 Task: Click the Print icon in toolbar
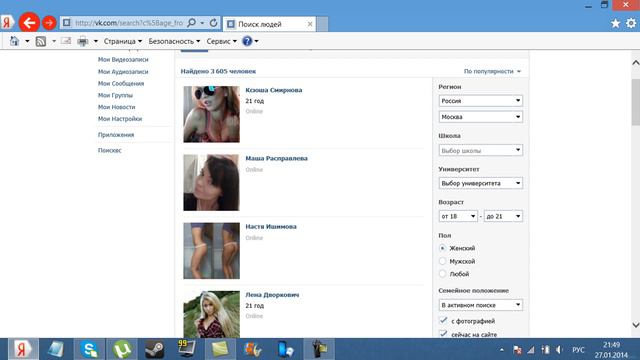pyautogui.click(x=83, y=41)
